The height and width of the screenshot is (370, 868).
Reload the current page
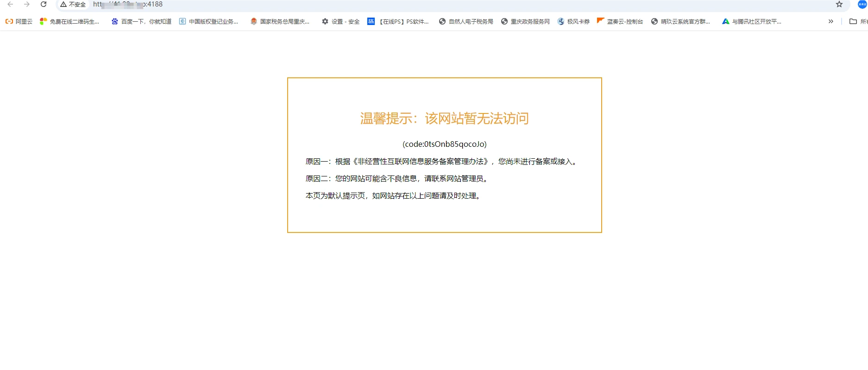(x=44, y=4)
